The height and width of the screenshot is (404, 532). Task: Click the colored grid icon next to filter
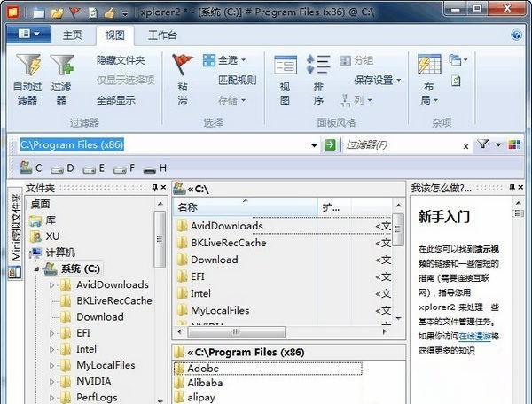tap(514, 144)
